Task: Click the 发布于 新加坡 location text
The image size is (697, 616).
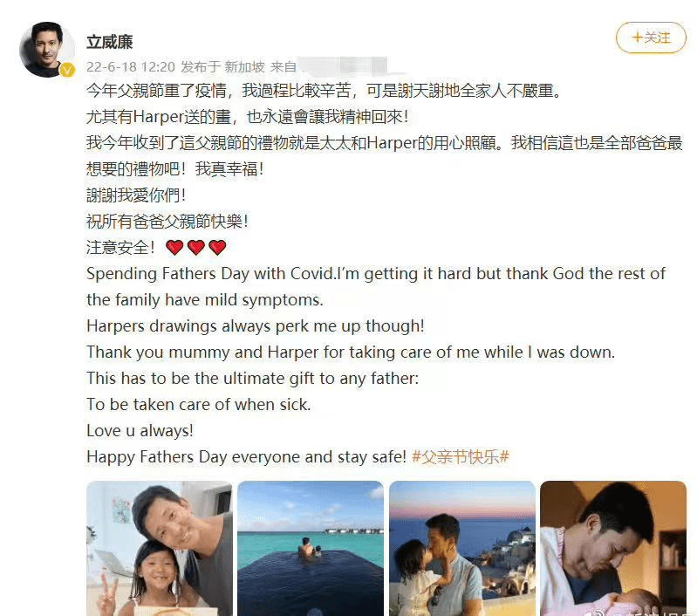Action: click(x=222, y=67)
